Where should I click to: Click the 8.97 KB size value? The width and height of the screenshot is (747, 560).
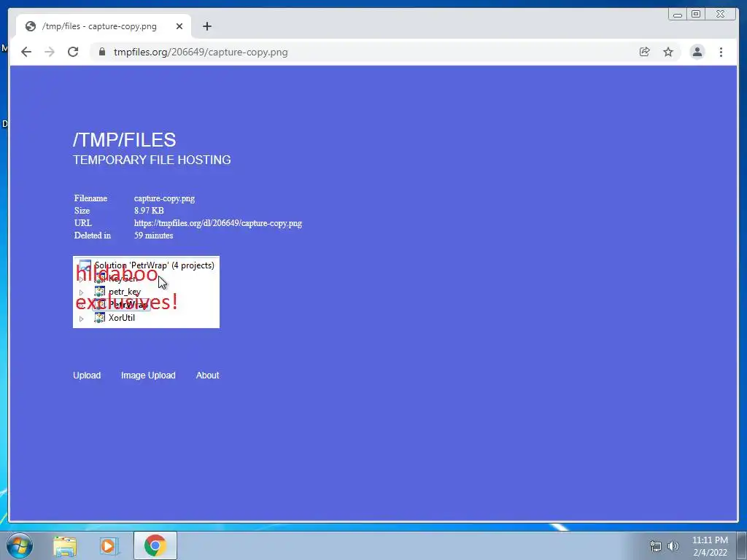click(149, 211)
